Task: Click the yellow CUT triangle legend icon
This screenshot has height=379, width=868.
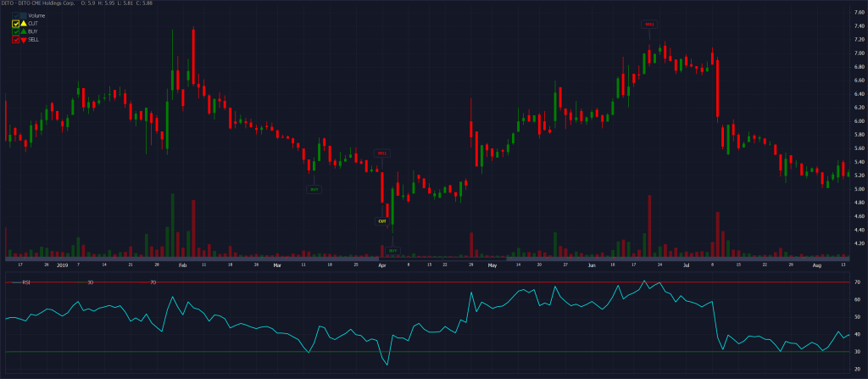Action: pyautogui.click(x=23, y=24)
